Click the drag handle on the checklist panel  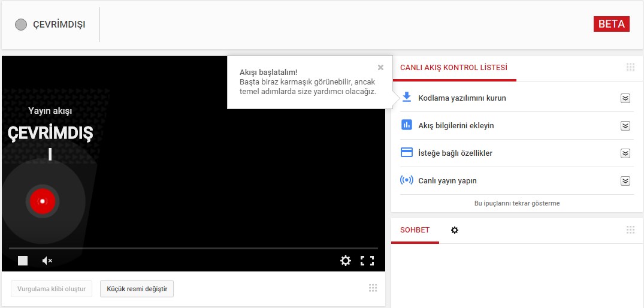click(630, 68)
